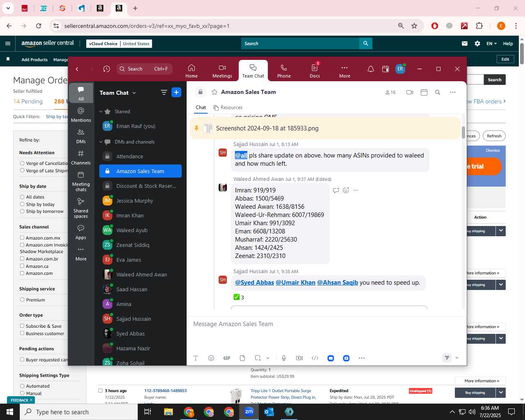
Task: Open Shared spaces in sidebar
Action: click(x=81, y=208)
